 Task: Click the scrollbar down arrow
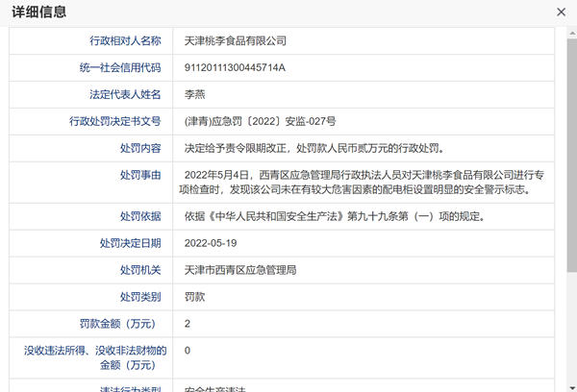pyautogui.click(x=572, y=387)
